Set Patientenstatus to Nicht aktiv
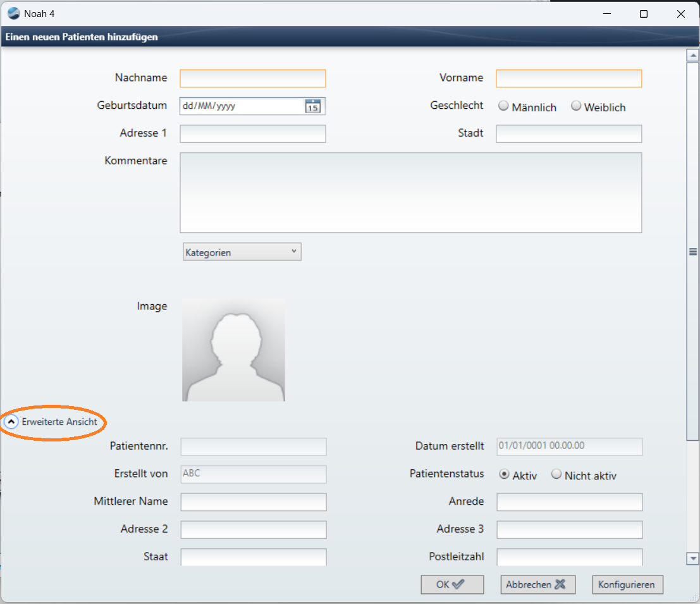 coord(556,474)
